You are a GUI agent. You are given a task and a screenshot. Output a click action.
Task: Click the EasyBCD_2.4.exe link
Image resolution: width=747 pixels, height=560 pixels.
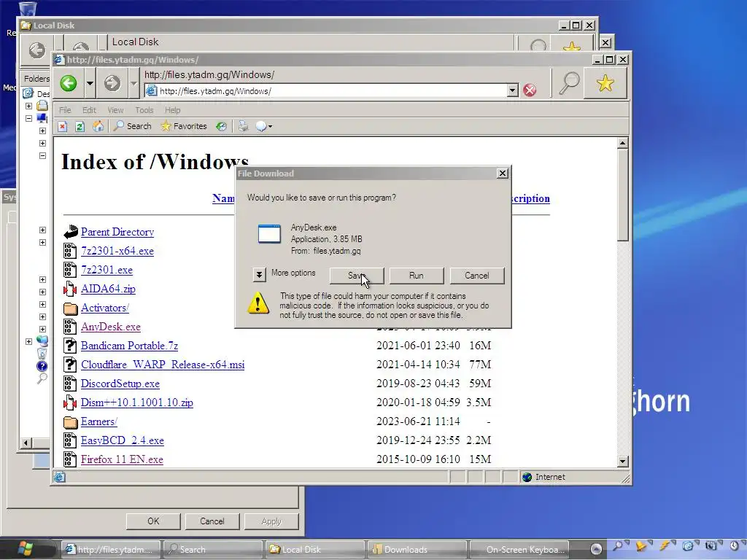point(123,440)
